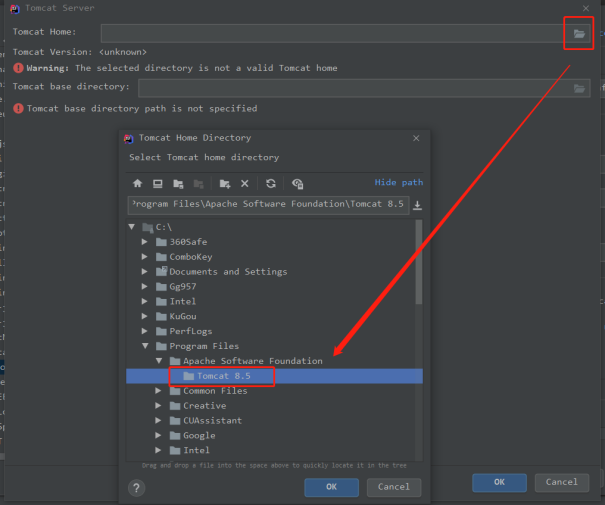Click the New Folder toolbar icon

(225, 184)
